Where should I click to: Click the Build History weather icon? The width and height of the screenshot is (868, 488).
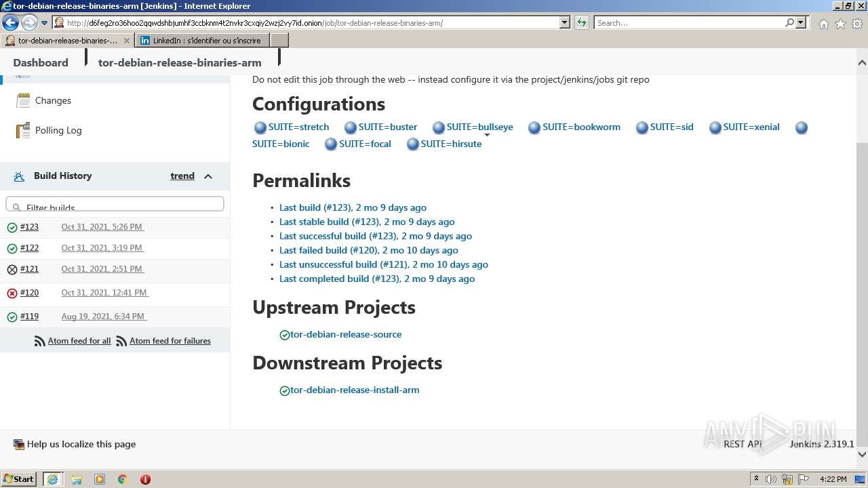coord(19,176)
